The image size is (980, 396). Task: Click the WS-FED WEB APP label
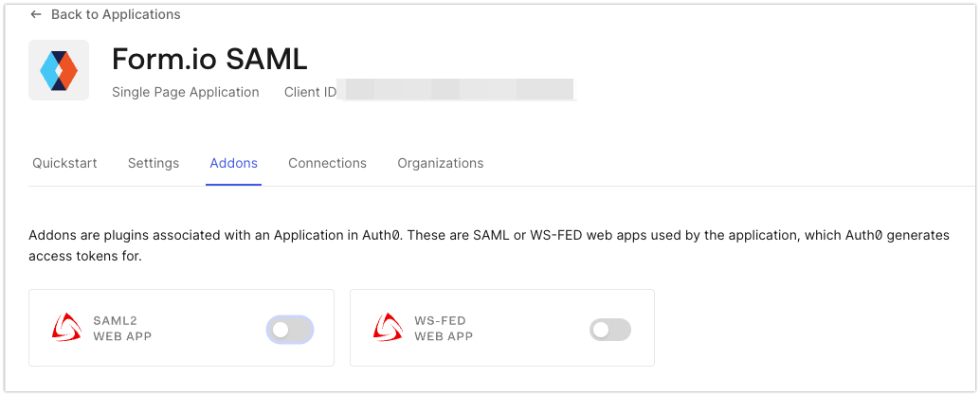(444, 329)
